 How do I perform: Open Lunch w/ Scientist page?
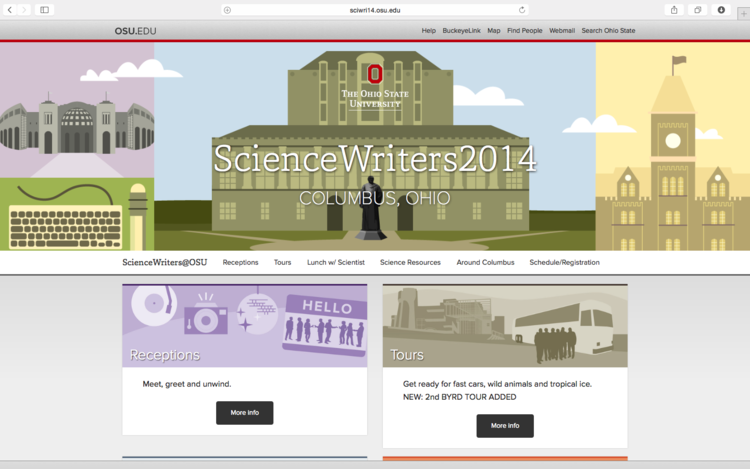pyautogui.click(x=336, y=262)
